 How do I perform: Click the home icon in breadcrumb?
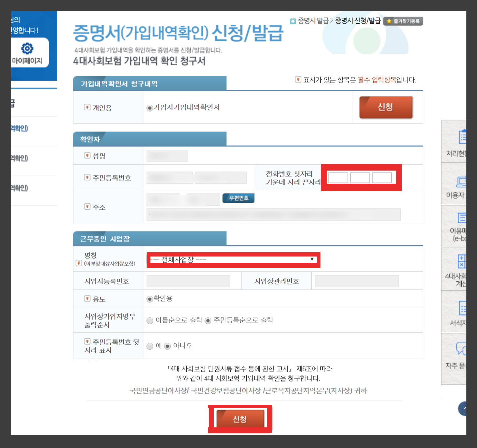pos(293,21)
